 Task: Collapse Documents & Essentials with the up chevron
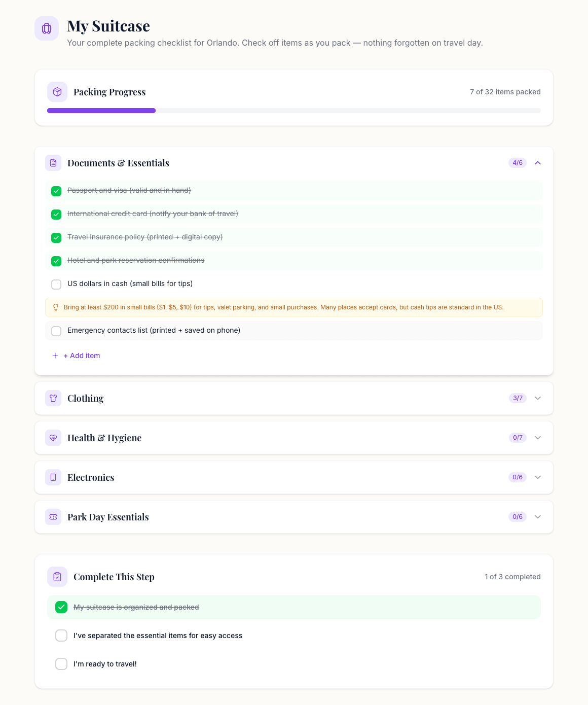pos(538,163)
